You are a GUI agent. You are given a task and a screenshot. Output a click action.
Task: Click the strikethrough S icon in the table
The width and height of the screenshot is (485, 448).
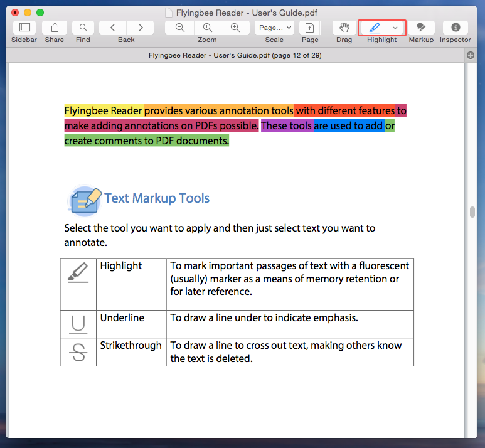(78, 353)
